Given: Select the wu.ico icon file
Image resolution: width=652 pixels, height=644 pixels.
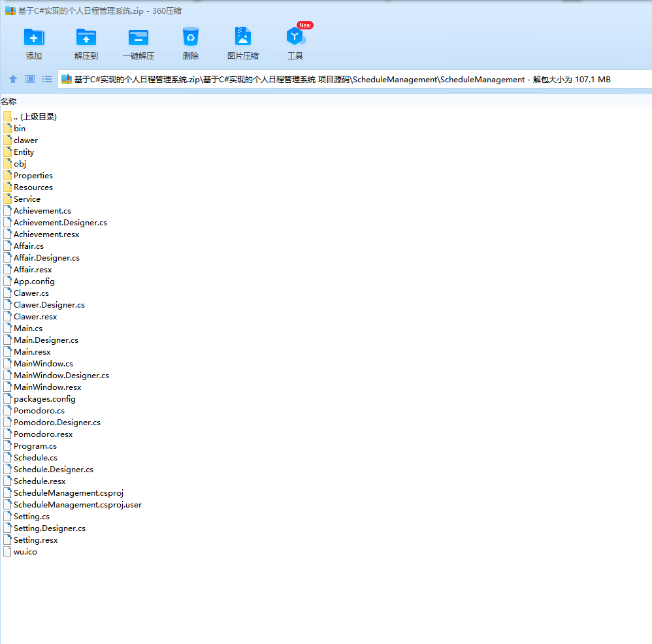Looking at the screenshot, I should coord(20,552).
